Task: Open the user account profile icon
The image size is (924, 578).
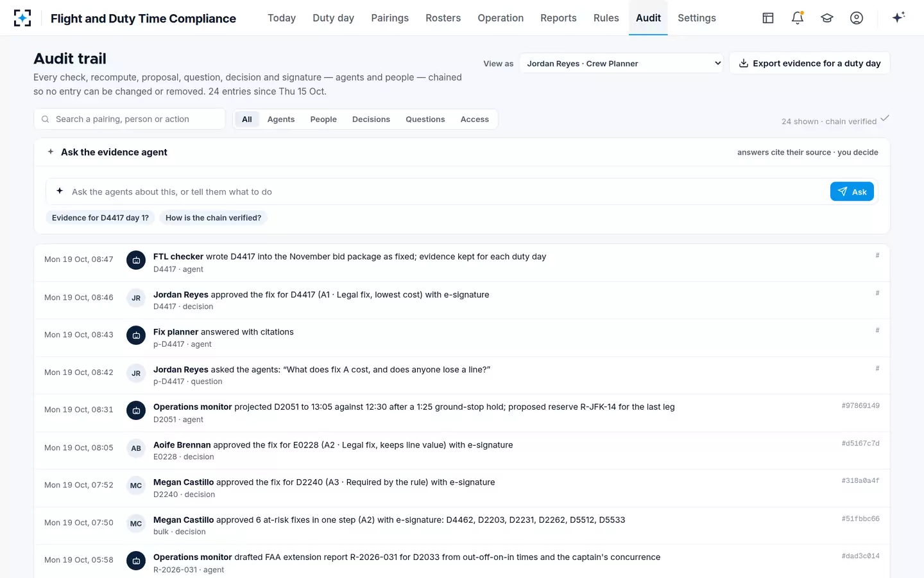Action: click(857, 18)
